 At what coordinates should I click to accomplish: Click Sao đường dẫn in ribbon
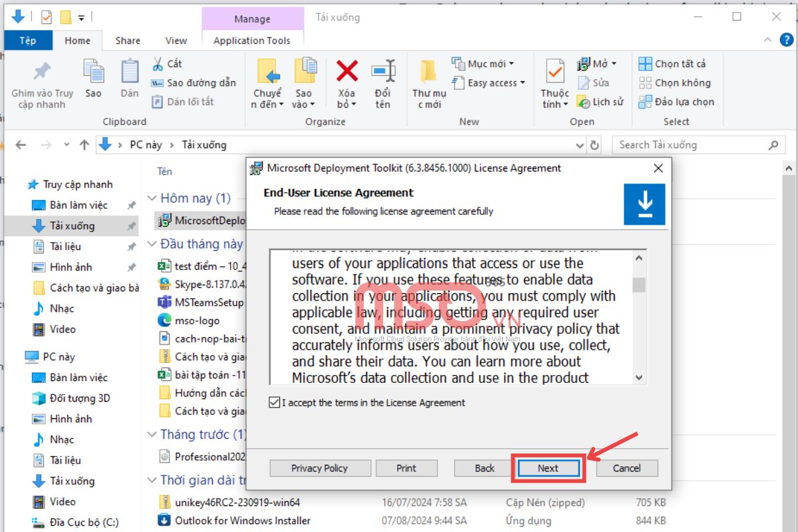coord(194,82)
